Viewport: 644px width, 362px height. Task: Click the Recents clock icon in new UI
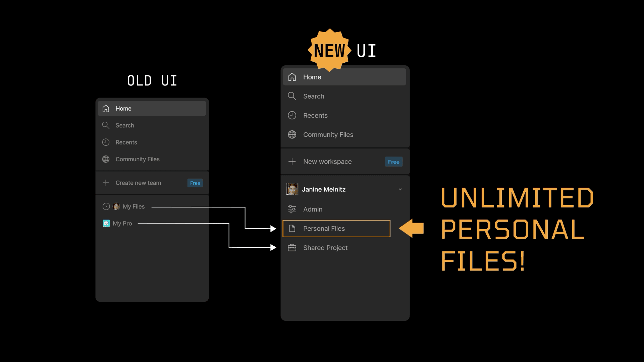tap(292, 115)
